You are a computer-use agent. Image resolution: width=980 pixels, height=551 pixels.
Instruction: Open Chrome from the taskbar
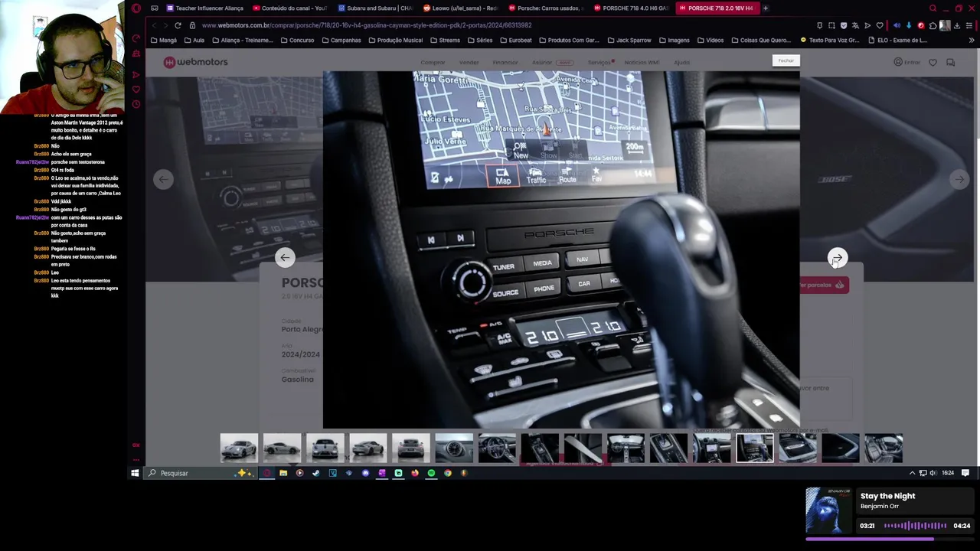point(448,473)
